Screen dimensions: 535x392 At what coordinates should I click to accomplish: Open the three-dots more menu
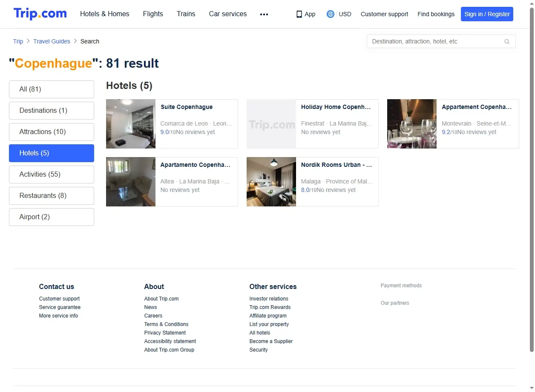click(x=264, y=14)
